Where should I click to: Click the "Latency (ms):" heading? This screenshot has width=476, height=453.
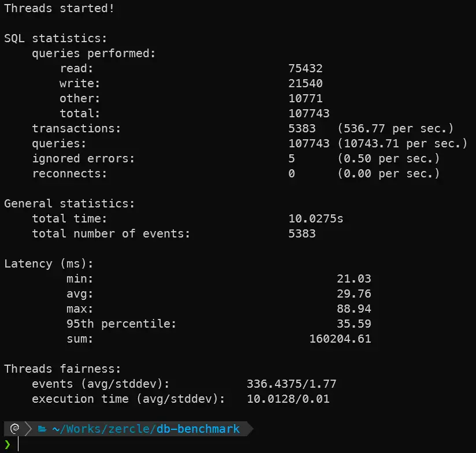(49, 264)
